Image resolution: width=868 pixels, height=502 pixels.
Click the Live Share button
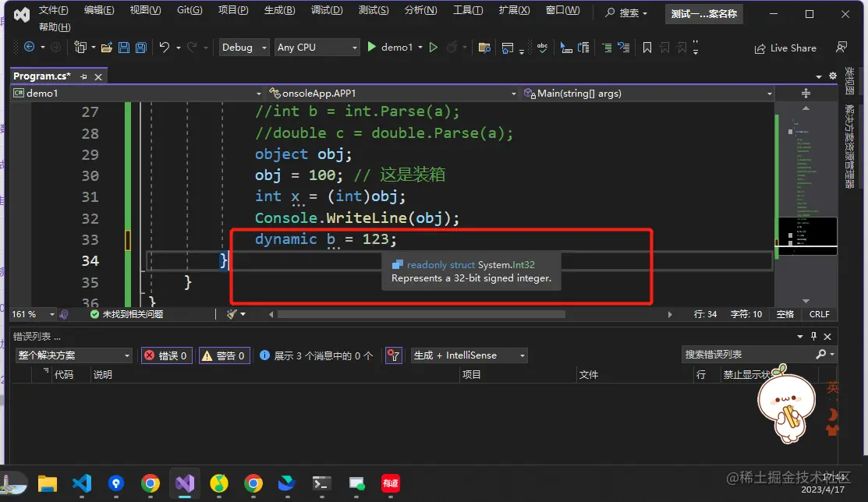785,48
